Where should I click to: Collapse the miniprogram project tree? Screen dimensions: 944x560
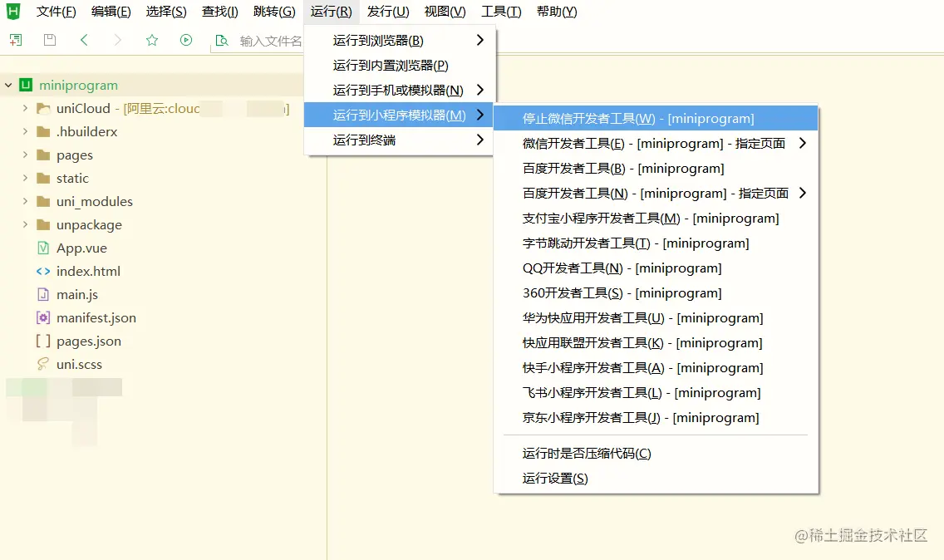point(8,85)
